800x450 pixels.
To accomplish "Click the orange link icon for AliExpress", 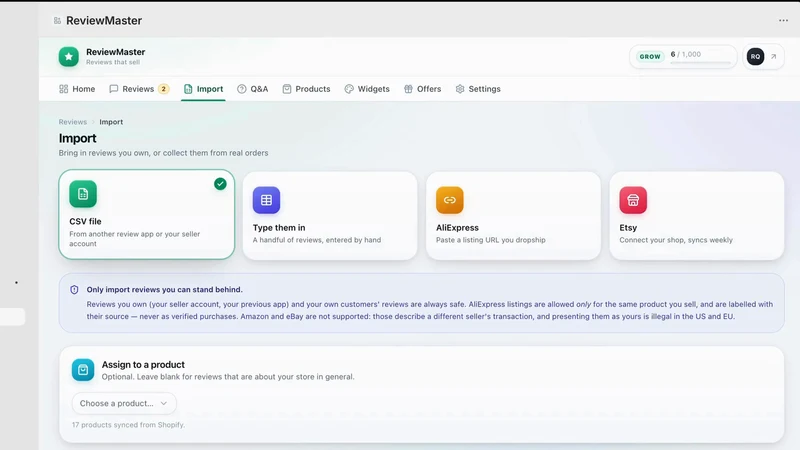I will click(x=449, y=200).
